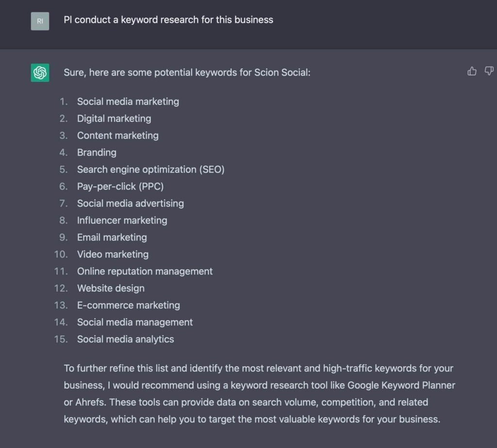Viewport: 497px width, 448px height.
Task: Click the list item 'Social media analytics'
Action: [126, 339]
